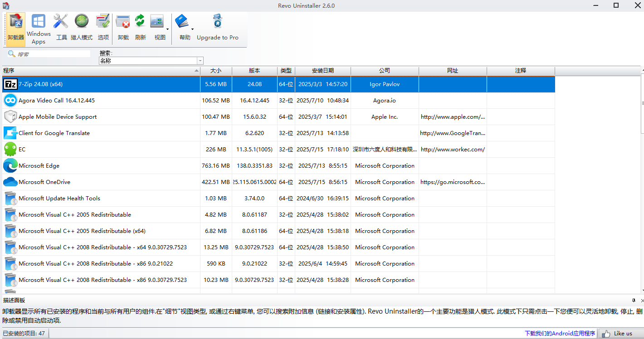Sort list by 公司 column header

(x=385, y=71)
